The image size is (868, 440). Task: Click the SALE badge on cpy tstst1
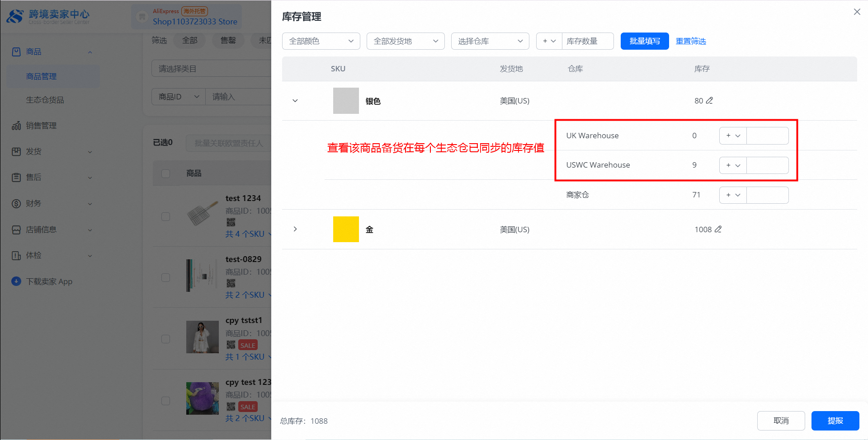[248, 346]
